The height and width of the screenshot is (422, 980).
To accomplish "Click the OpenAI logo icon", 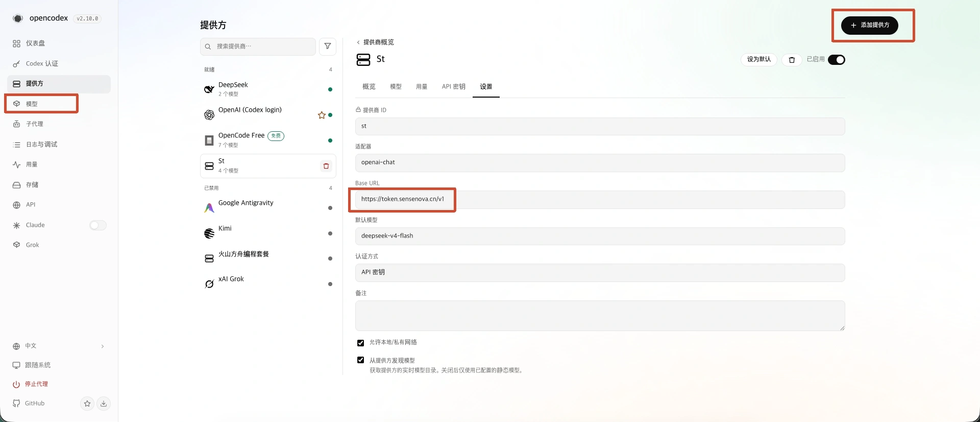I will tap(209, 115).
